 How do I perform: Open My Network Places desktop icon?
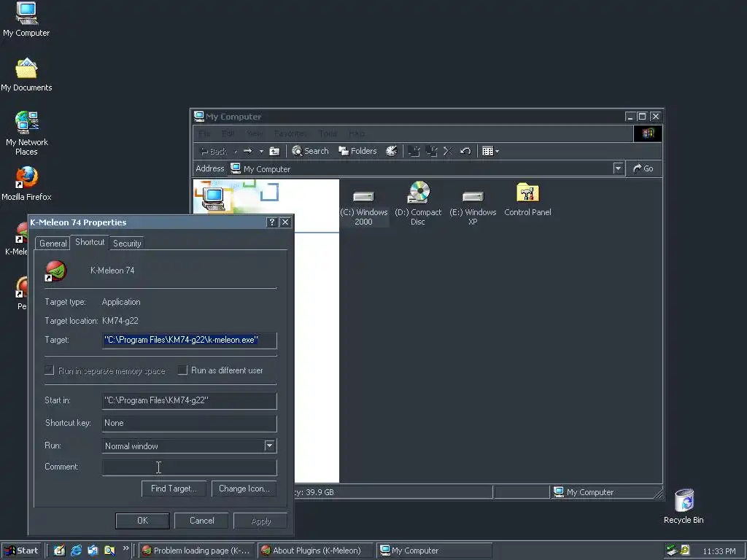click(27, 133)
